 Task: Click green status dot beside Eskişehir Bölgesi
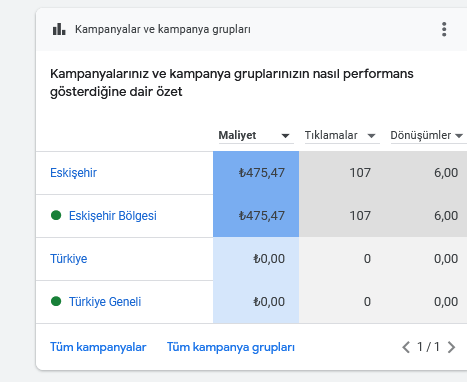pyautogui.click(x=56, y=215)
